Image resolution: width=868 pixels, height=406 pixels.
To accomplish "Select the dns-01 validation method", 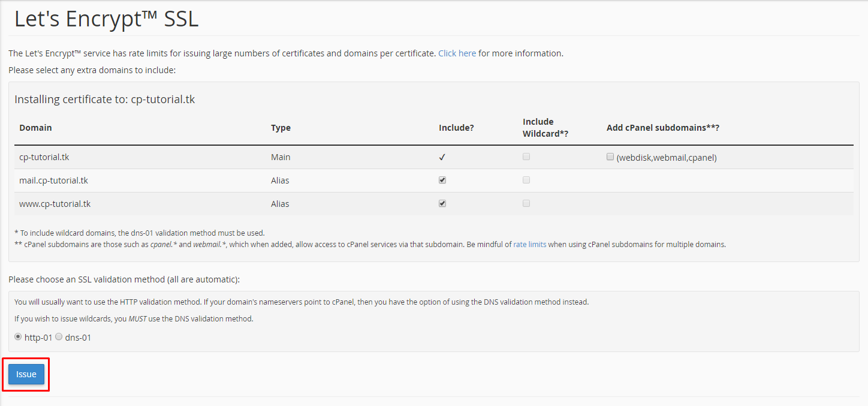I will pyautogui.click(x=59, y=336).
